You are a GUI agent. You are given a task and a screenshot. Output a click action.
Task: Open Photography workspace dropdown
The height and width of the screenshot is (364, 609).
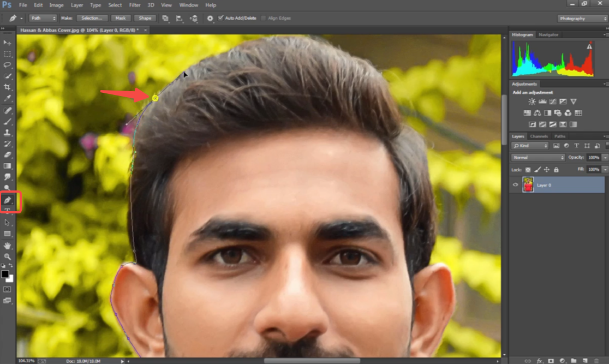582,18
